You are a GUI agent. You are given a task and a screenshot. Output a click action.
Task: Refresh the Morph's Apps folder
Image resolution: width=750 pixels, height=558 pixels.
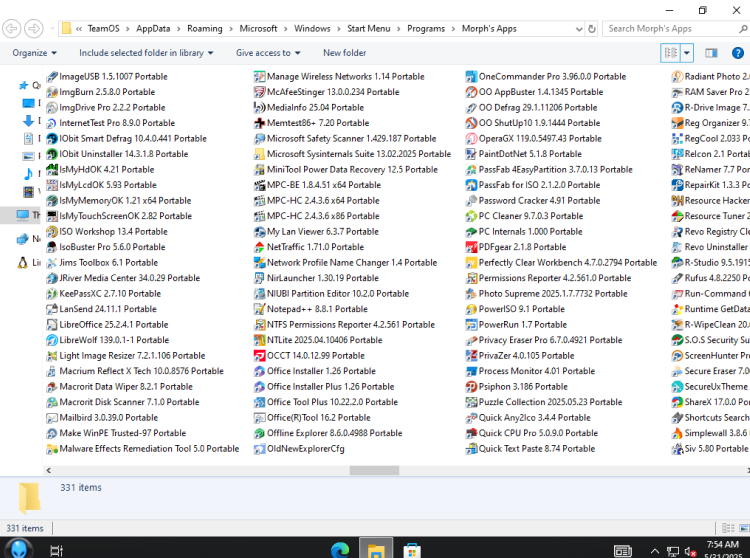(592, 29)
